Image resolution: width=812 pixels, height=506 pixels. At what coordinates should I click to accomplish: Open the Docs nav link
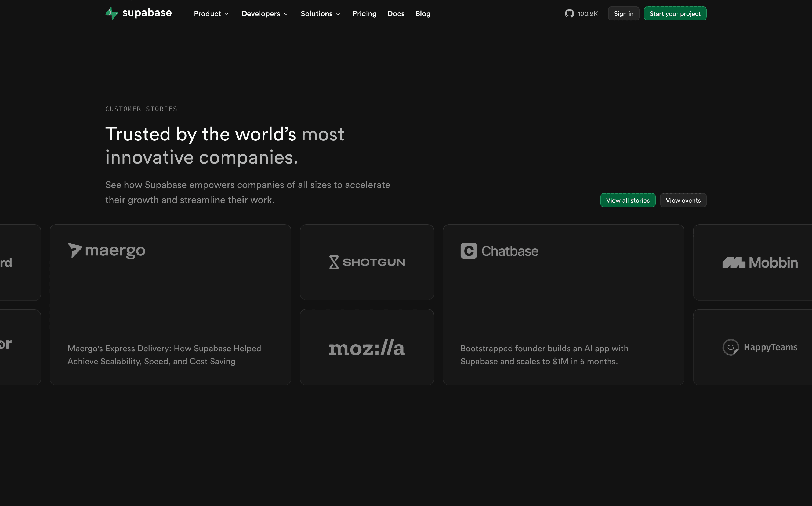396,14
